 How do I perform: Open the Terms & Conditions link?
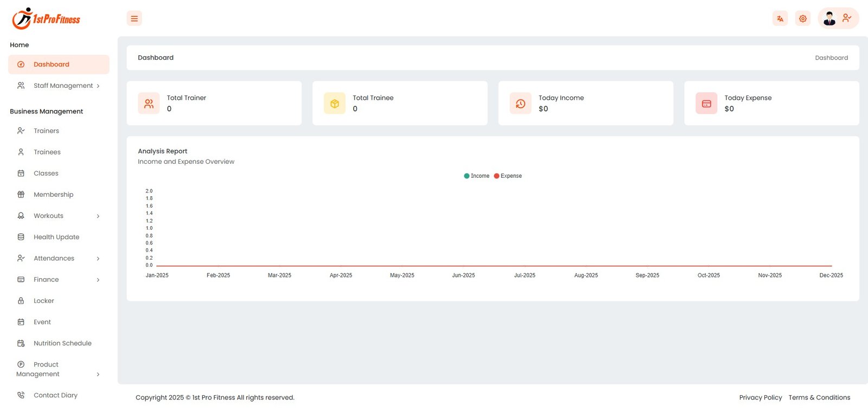tap(819, 397)
